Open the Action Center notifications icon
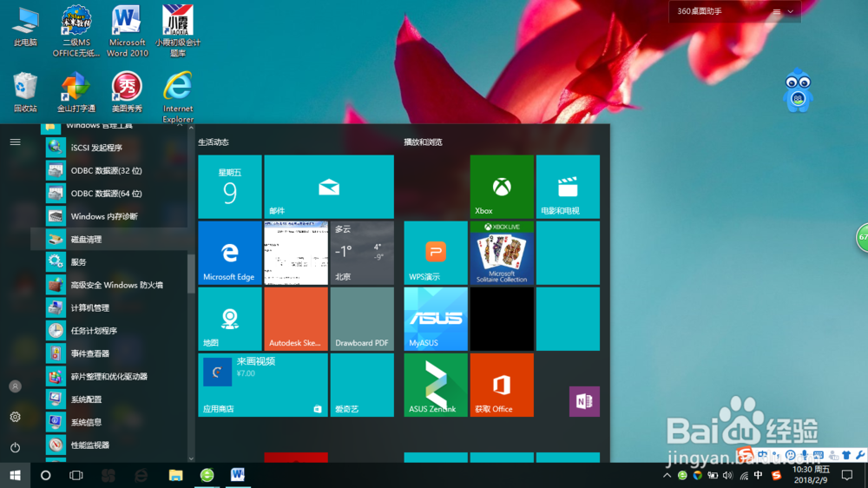This screenshot has width=868, height=488. pos(847,475)
